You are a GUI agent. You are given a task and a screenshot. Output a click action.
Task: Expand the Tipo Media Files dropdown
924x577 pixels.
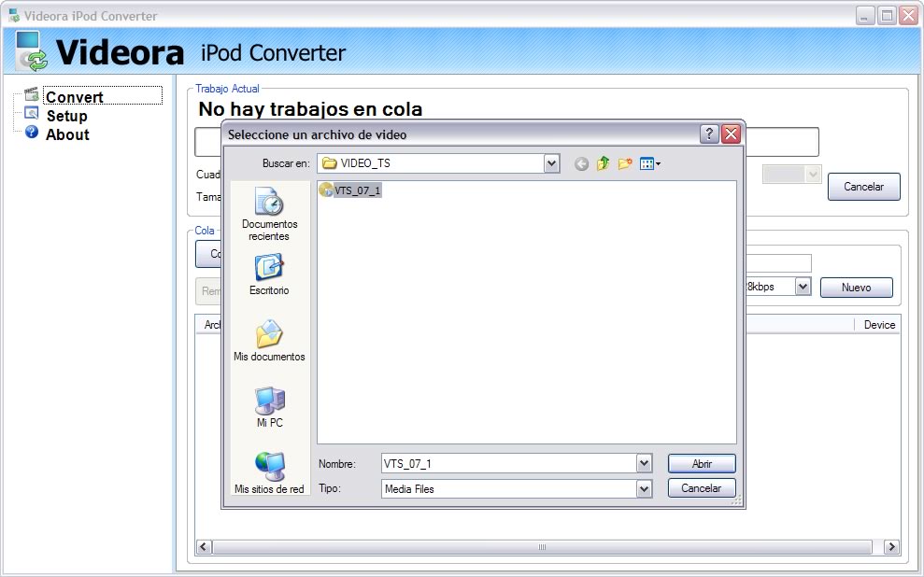click(644, 488)
